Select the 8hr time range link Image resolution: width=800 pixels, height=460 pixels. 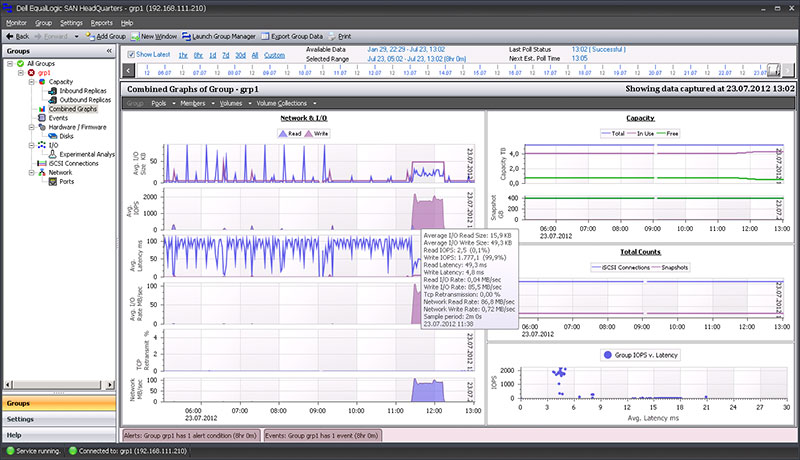(x=198, y=55)
